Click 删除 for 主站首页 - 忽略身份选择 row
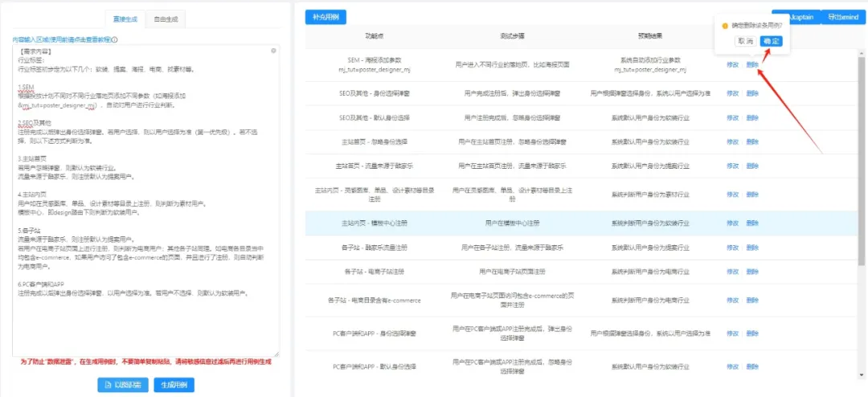Image resolution: width=868 pixels, height=397 pixels. (x=752, y=141)
